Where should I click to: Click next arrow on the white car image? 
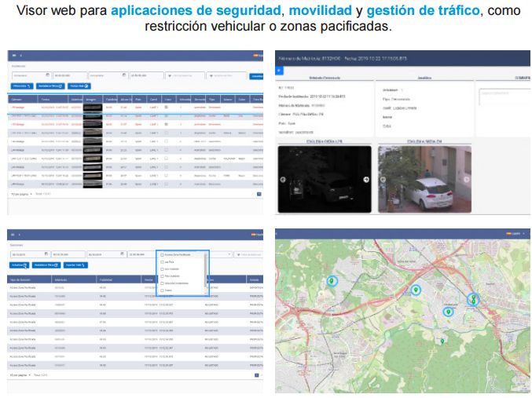click(x=467, y=180)
